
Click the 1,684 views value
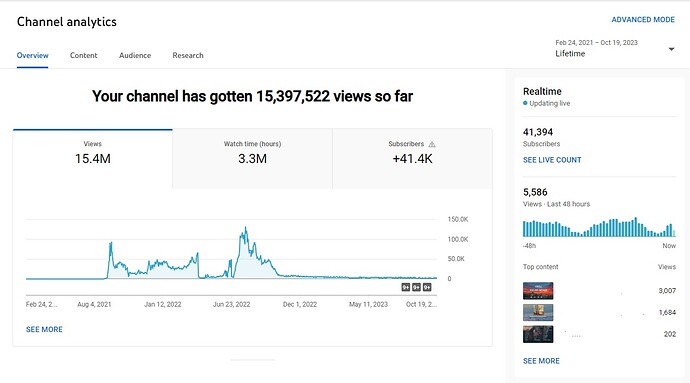click(x=667, y=313)
